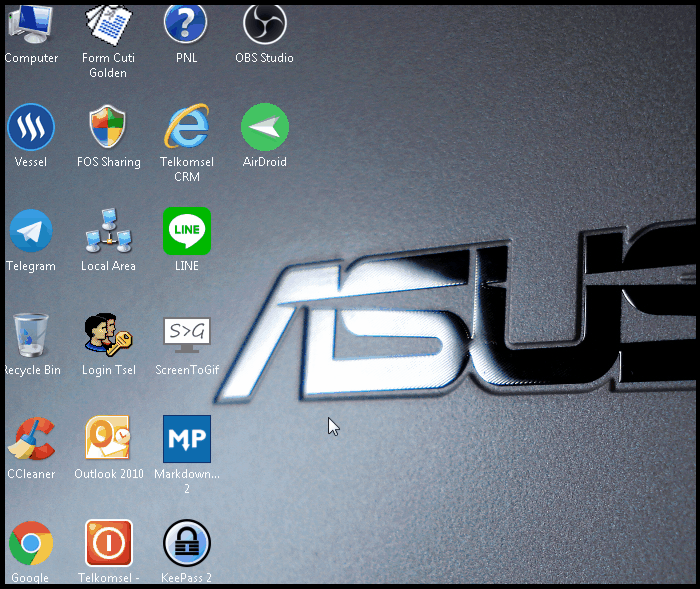The width and height of the screenshot is (700, 589).
Task: Click the Google Chrome icon
Action: click(31, 543)
